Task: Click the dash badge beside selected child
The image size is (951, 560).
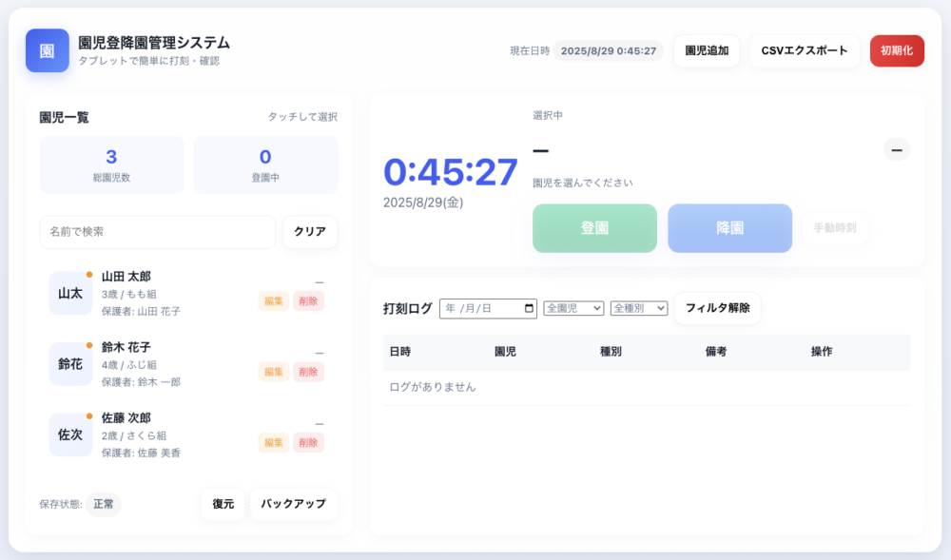Action: (896, 149)
